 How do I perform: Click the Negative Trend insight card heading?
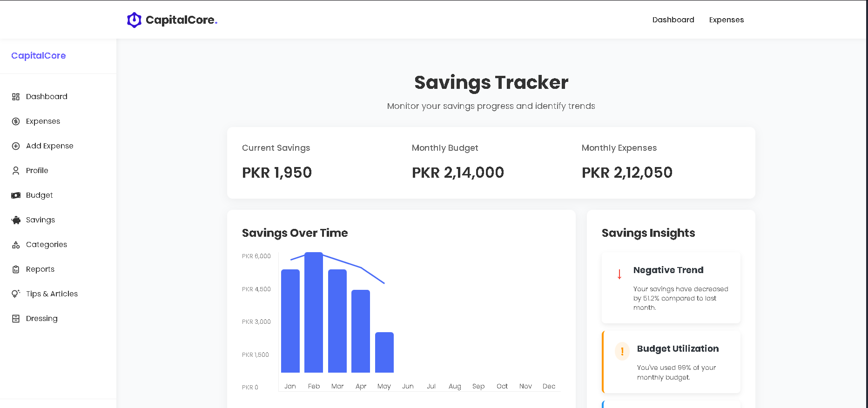pyautogui.click(x=668, y=270)
